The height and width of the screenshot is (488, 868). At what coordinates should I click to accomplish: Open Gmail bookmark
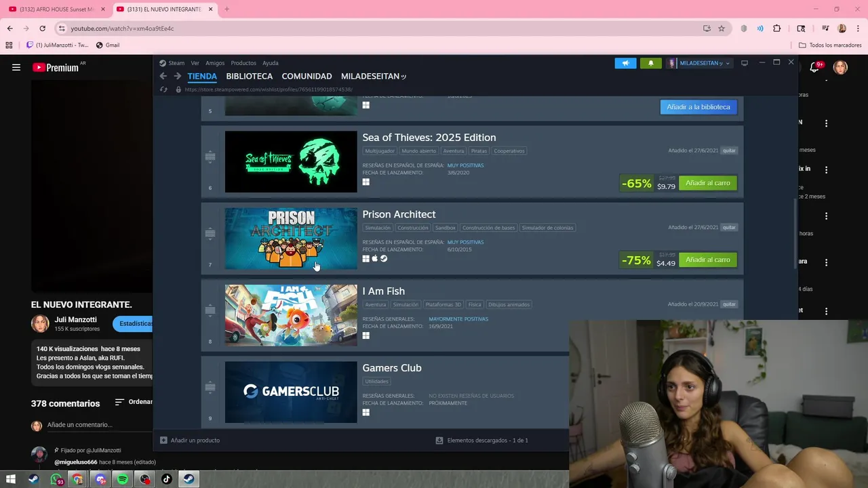click(x=108, y=45)
